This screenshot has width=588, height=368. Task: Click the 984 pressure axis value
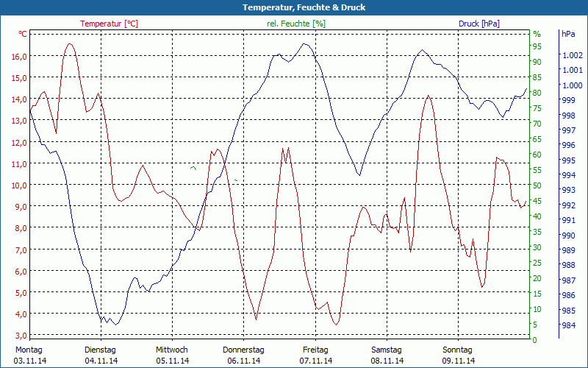[568, 325]
